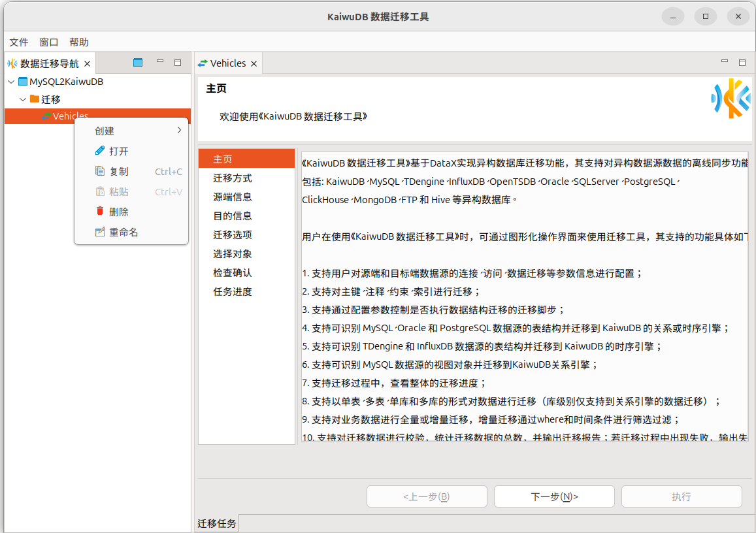This screenshot has width=756, height=533.
Task: Close the 数据迁移导航 view tab
Action: (x=87, y=64)
